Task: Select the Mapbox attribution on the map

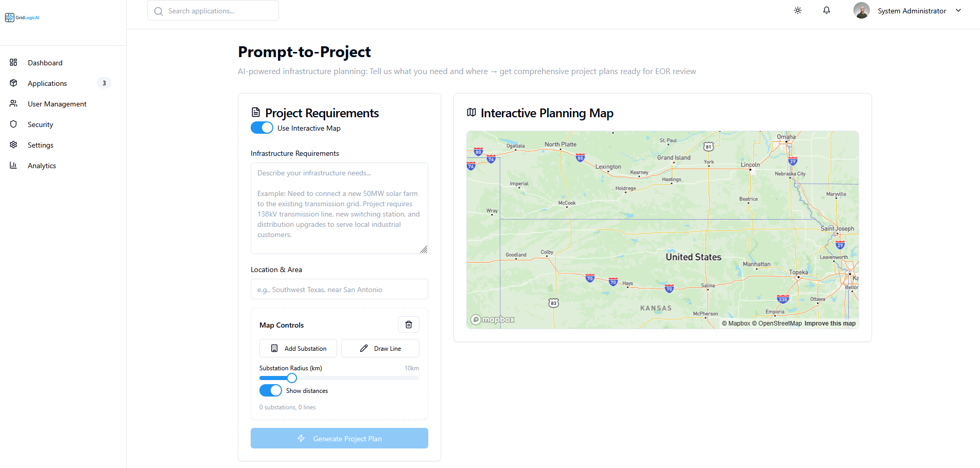Action: [x=492, y=319]
